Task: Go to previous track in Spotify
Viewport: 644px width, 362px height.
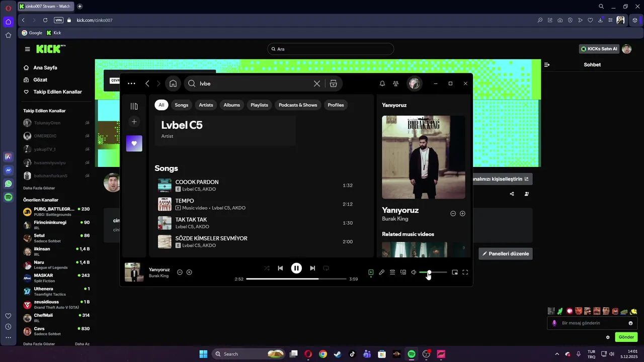Action: [x=280, y=268]
